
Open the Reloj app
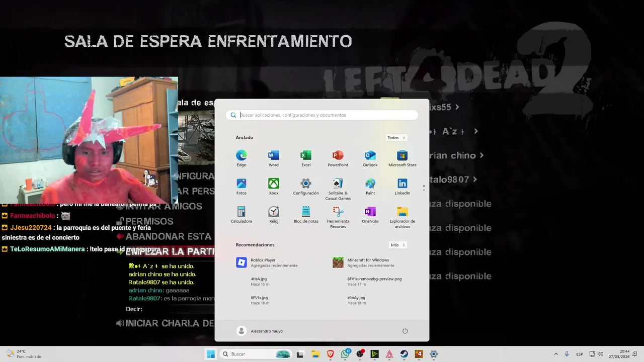click(x=274, y=215)
